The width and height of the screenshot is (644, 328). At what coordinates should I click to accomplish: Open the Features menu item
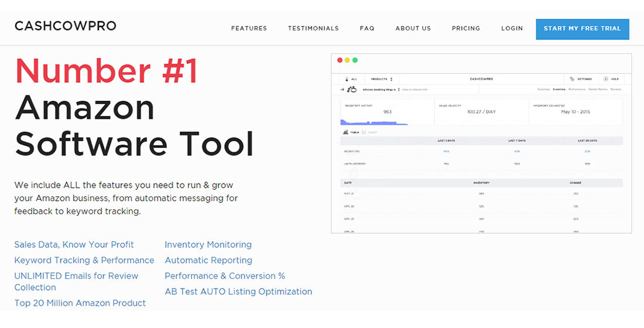click(249, 28)
